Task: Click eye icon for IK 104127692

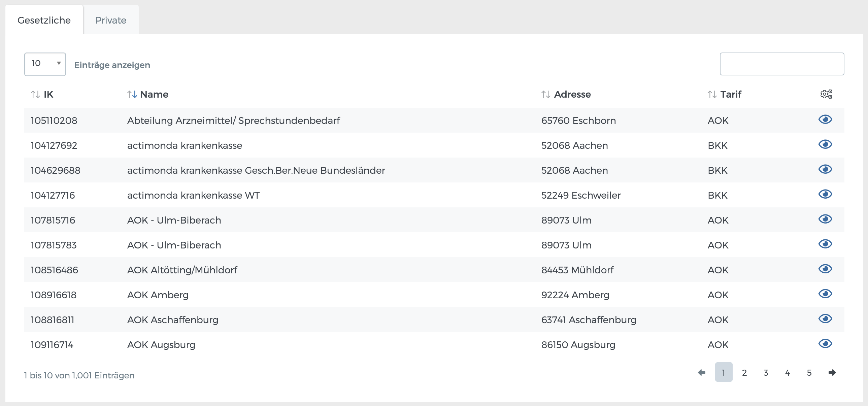Action: pos(825,144)
